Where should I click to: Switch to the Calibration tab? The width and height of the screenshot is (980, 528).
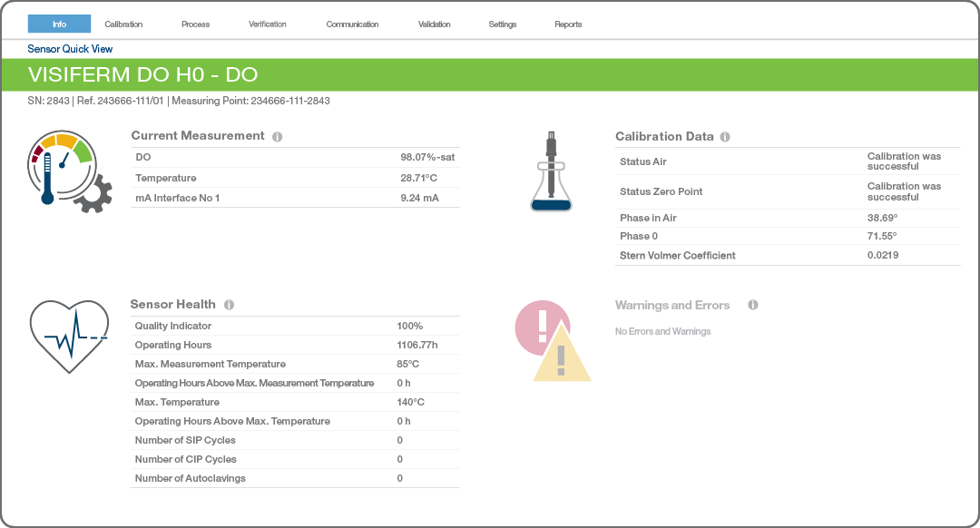(x=123, y=24)
